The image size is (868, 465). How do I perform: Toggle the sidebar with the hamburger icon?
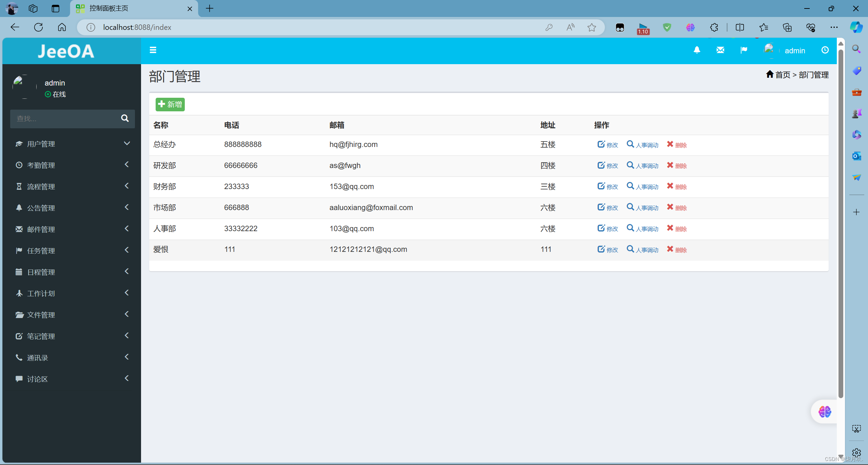(153, 50)
